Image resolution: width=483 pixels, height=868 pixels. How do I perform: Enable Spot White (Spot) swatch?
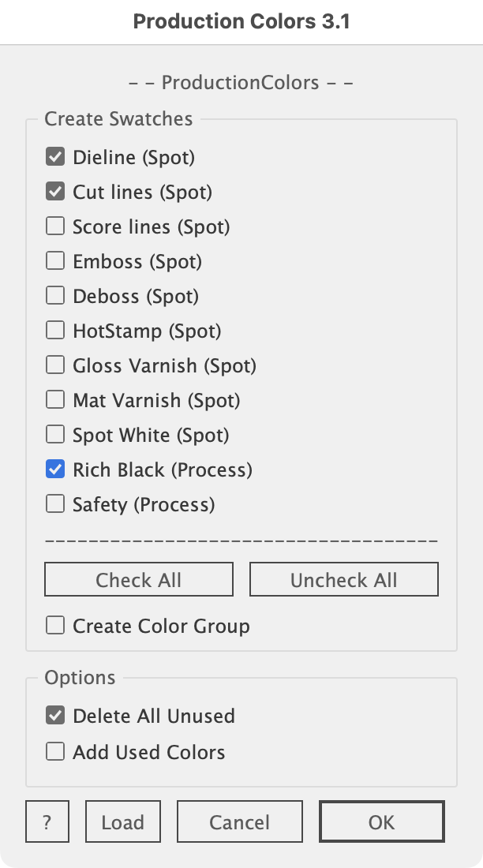tap(55, 435)
